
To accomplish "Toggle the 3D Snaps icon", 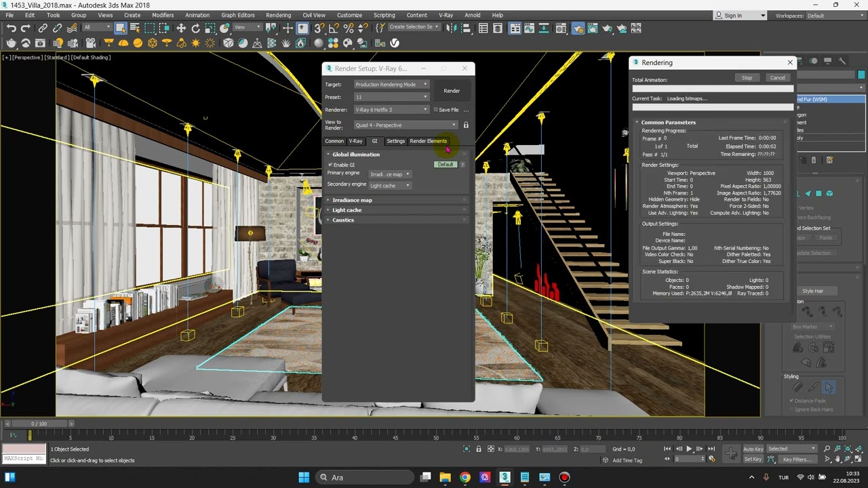I will (319, 28).
